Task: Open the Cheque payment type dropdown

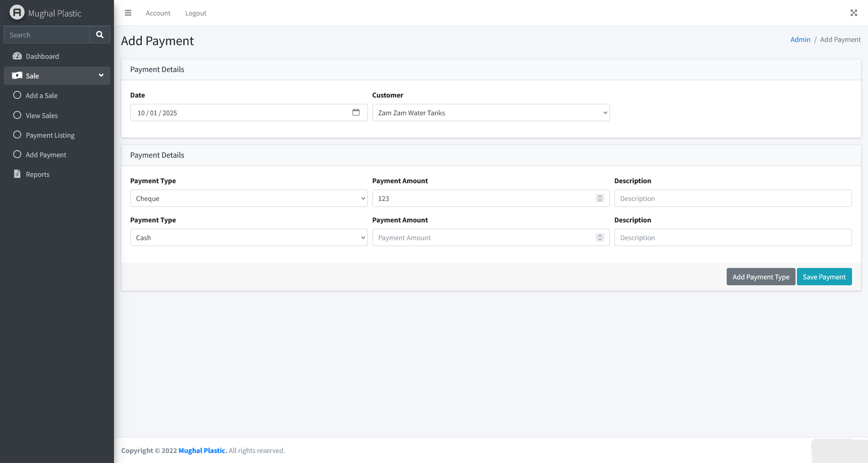Action: (248, 199)
